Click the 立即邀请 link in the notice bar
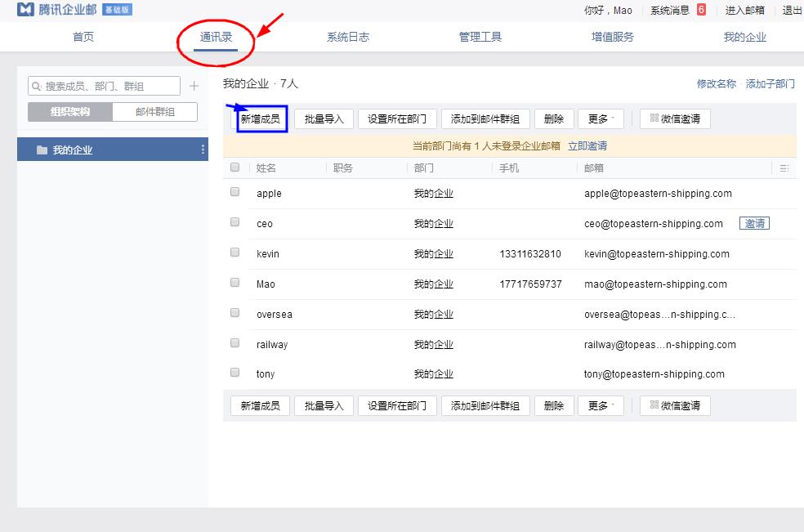Screen dimensions: 804x532 587,145
